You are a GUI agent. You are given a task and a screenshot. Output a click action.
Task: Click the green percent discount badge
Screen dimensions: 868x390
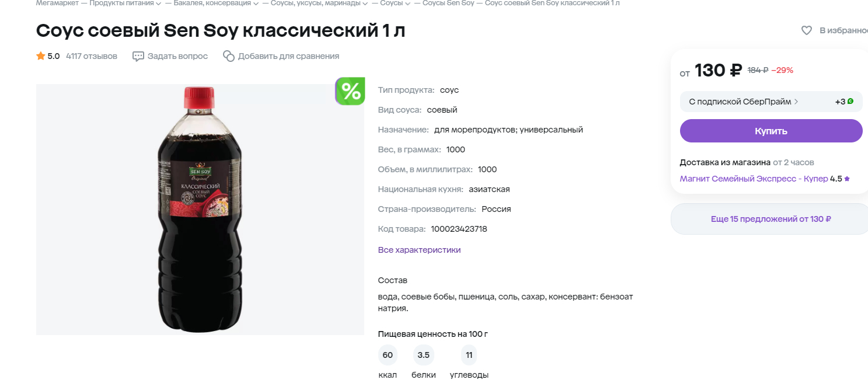(350, 91)
